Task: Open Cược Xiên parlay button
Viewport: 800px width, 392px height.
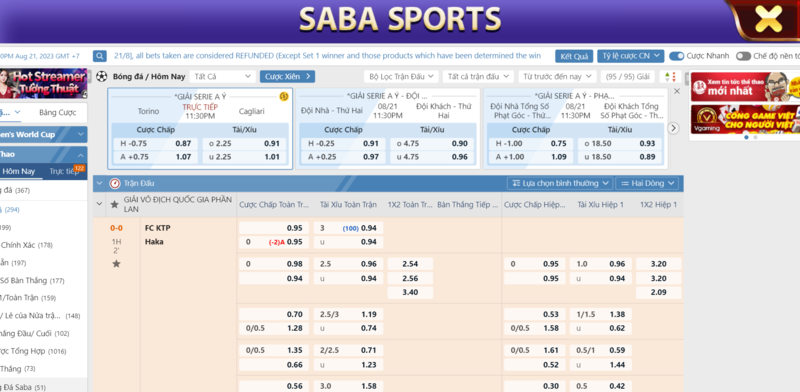Action: pyautogui.click(x=287, y=77)
